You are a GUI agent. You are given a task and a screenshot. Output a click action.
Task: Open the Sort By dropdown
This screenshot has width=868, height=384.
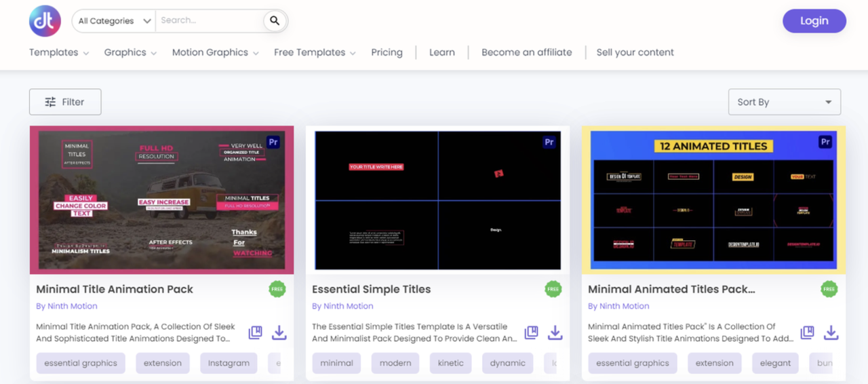tap(785, 102)
